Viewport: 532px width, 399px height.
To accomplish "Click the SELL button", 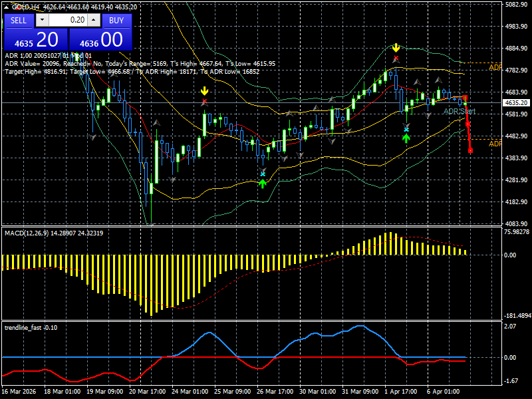I will coord(19,21).
